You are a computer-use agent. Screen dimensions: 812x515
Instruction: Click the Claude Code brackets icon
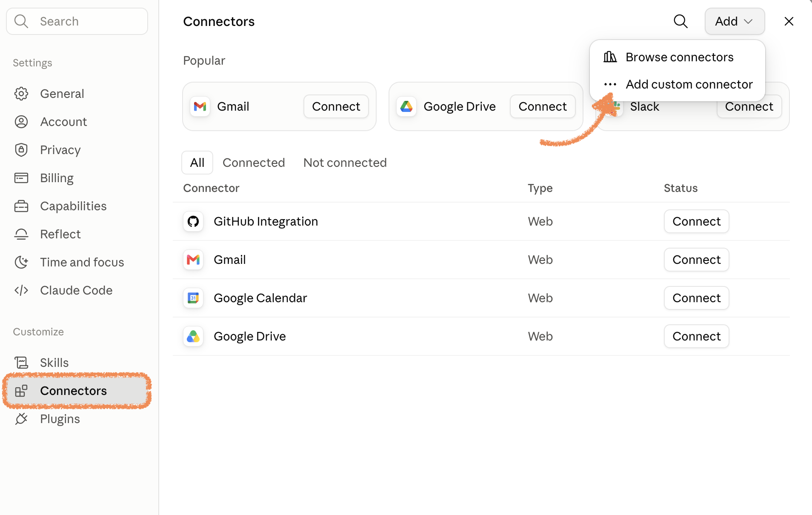tap(21, 290)
